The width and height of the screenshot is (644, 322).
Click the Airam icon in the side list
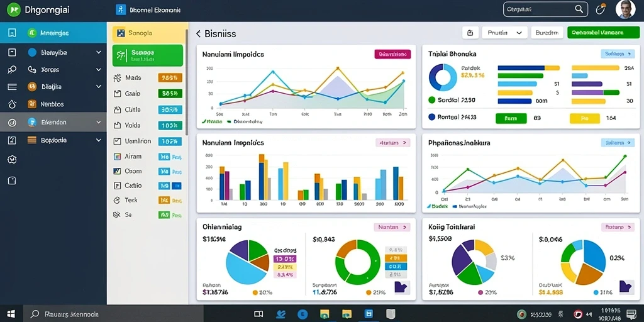(x=117, y=157)
